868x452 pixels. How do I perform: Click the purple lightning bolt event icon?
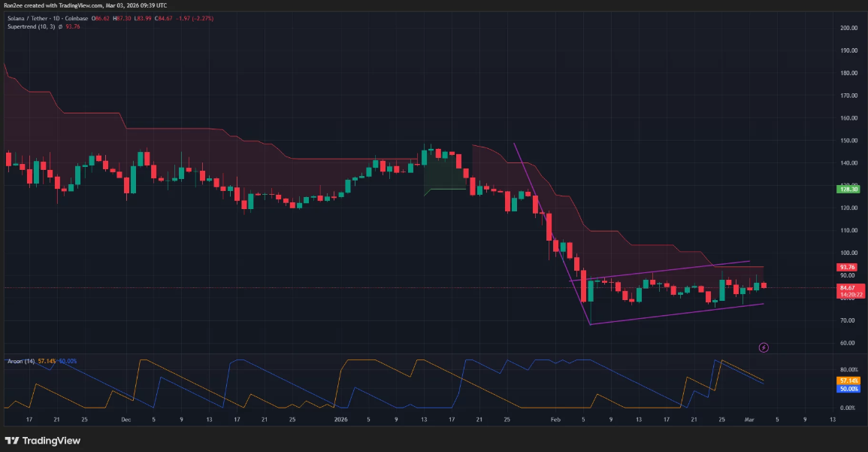coord(764,347)
